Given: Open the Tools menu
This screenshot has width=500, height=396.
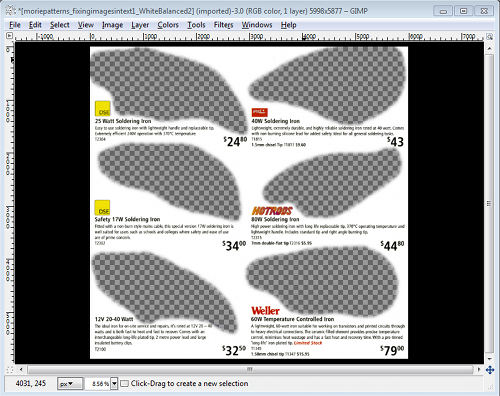Looking at the screenshot, I should click(x=196, y=25).
